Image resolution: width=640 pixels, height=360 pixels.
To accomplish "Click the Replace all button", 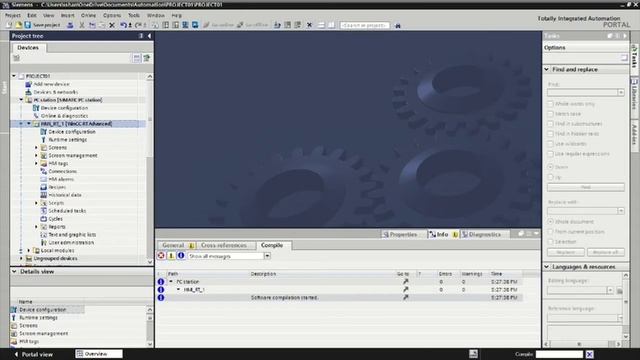I will [606, 252].
